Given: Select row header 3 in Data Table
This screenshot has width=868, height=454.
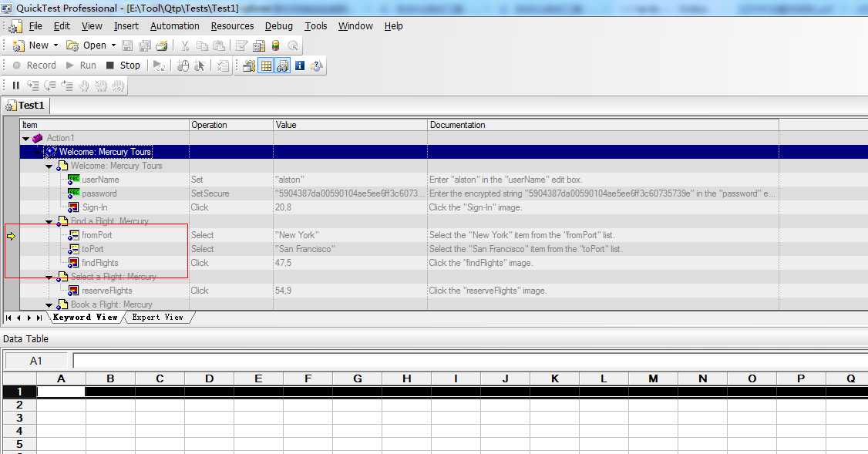Looking at the screenshot, I should pos(19,418).
